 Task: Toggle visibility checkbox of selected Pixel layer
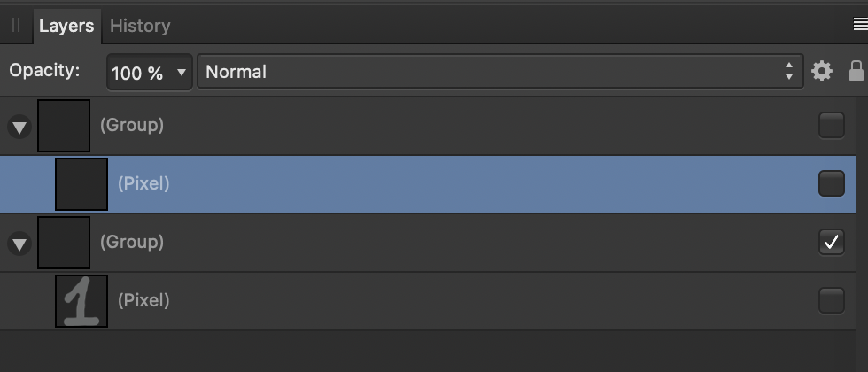point(832,184)
